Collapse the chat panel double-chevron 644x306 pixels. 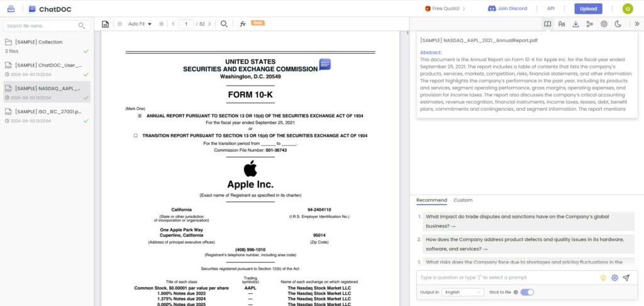pos(636,24)
